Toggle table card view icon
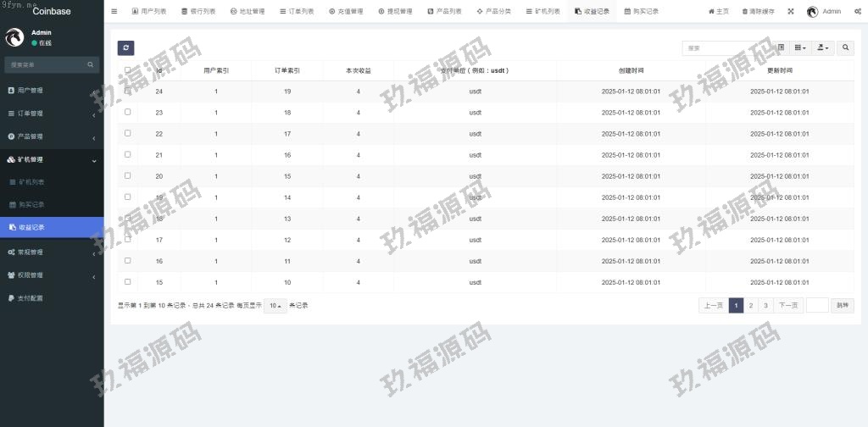 coord(781,48)
